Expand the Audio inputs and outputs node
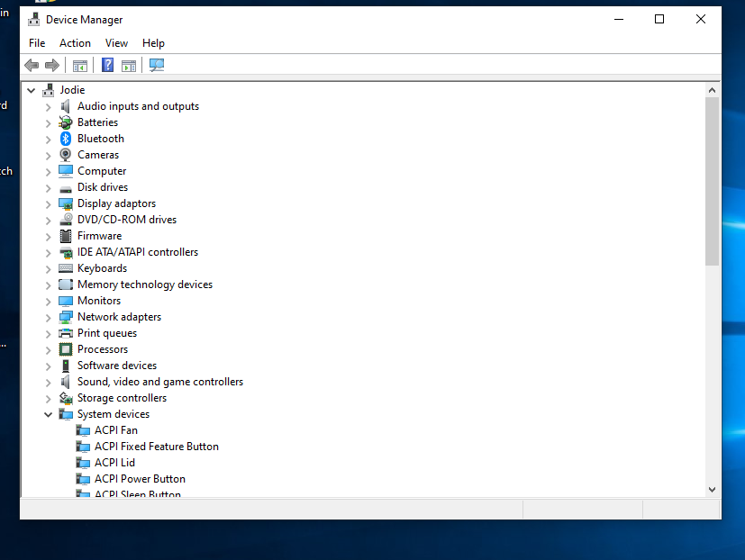 [49, 106]
